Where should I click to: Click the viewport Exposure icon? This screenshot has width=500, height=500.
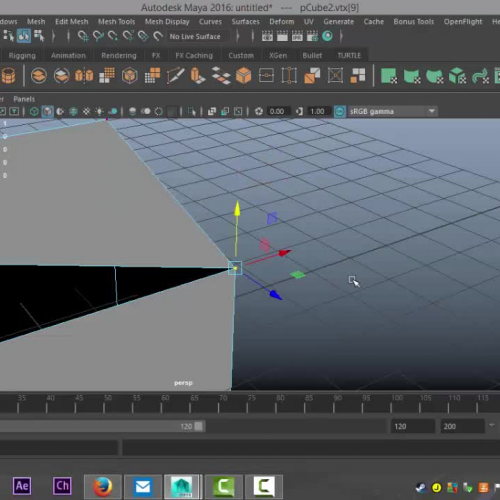259,111
